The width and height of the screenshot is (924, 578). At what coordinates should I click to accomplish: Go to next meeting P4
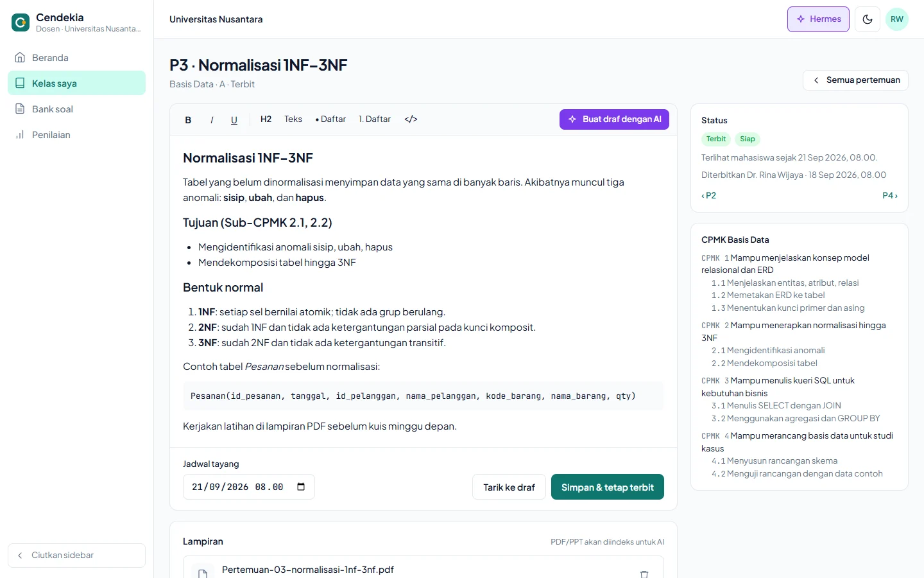tap(890, 195)
